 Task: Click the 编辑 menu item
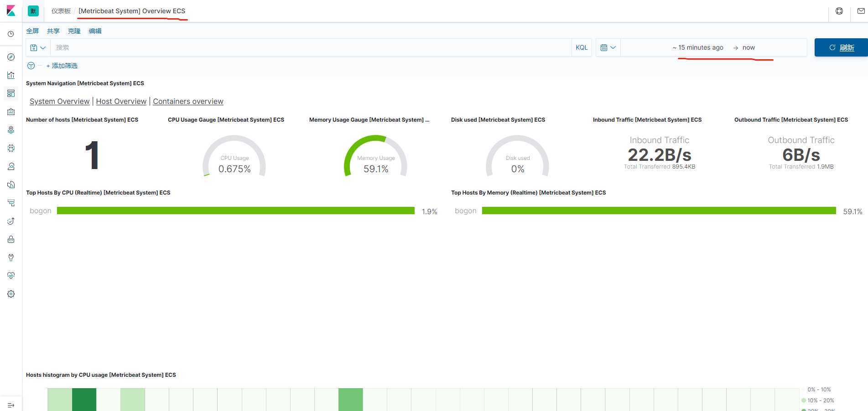coord(95,31)
